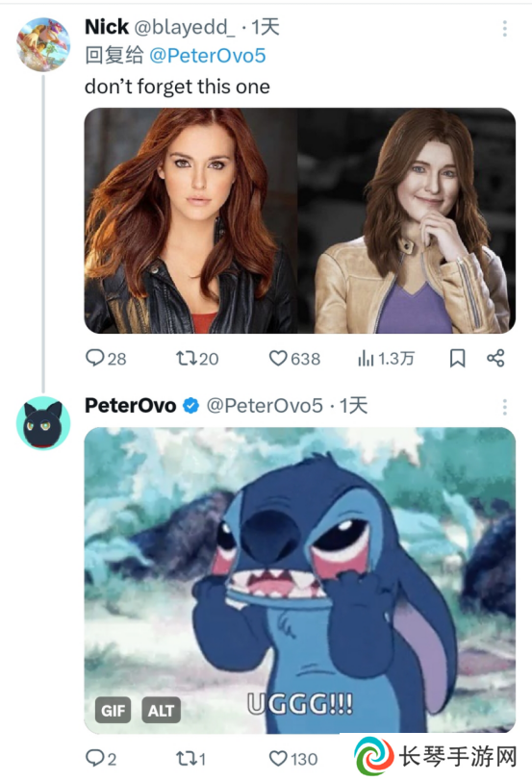
Task: Open more options on PeterOvo's tweet
Action: (505, 407)
